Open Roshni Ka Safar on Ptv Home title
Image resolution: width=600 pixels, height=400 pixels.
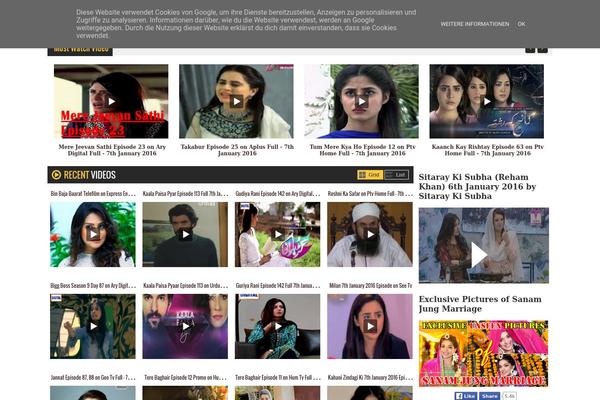coord(370,194)
